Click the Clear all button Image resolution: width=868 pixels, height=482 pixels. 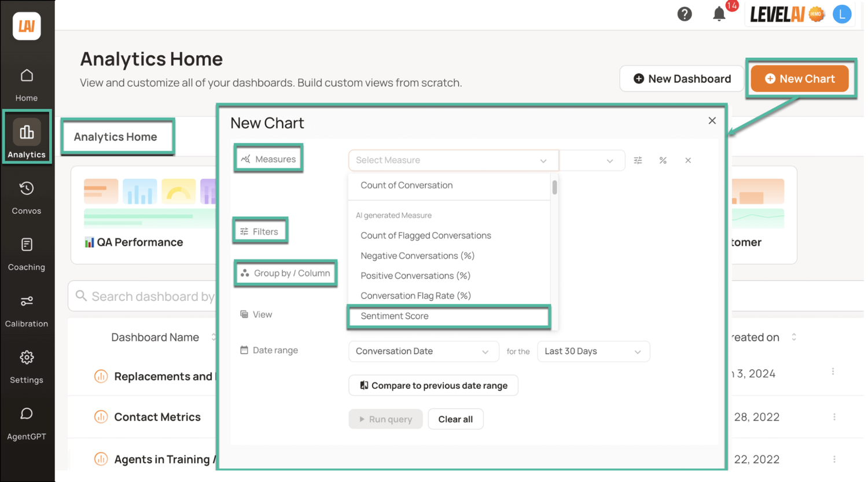[455, 419]
